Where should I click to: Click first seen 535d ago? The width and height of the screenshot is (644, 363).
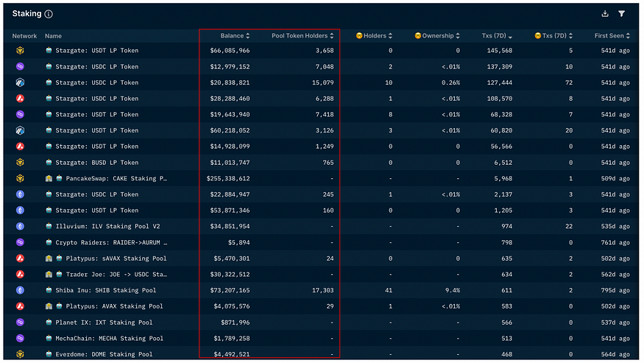pyautogui.click(x=615, y=227)
